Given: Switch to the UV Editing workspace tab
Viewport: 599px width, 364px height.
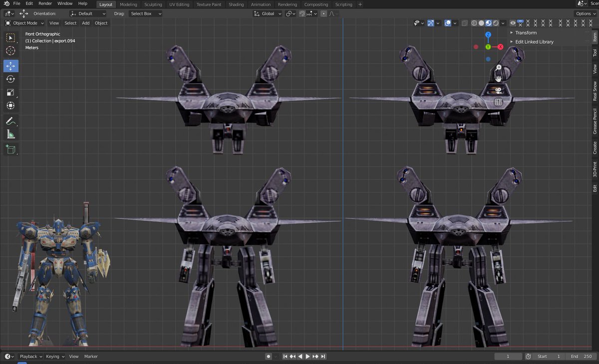Looking at the screenshot, I should pyautogui.click(x=179, y=4).
